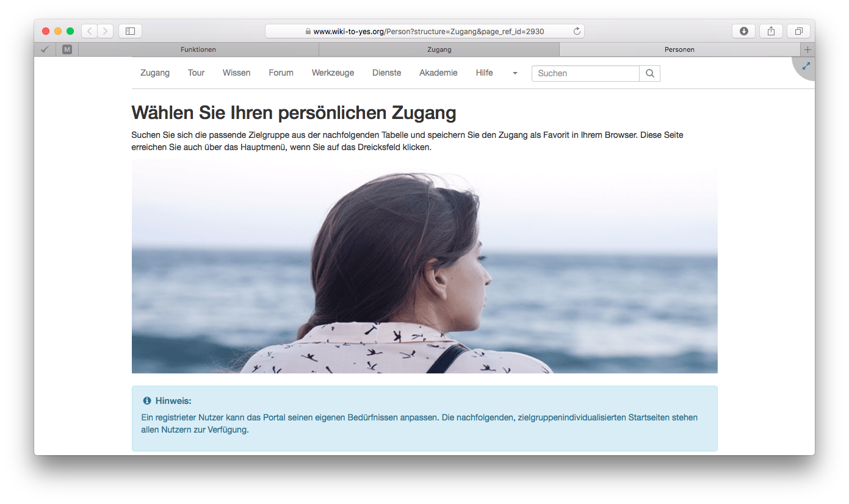Image resolution: width=849 pixels, height=504 pixels.
Task: Open the pinned checkmark tab
Action: pos(45,49)
